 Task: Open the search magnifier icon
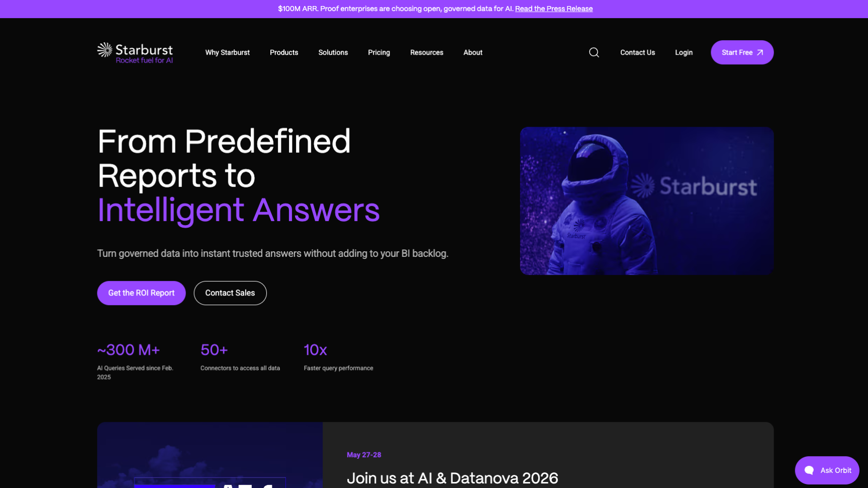pyautogui.click(x=594, y=52)
